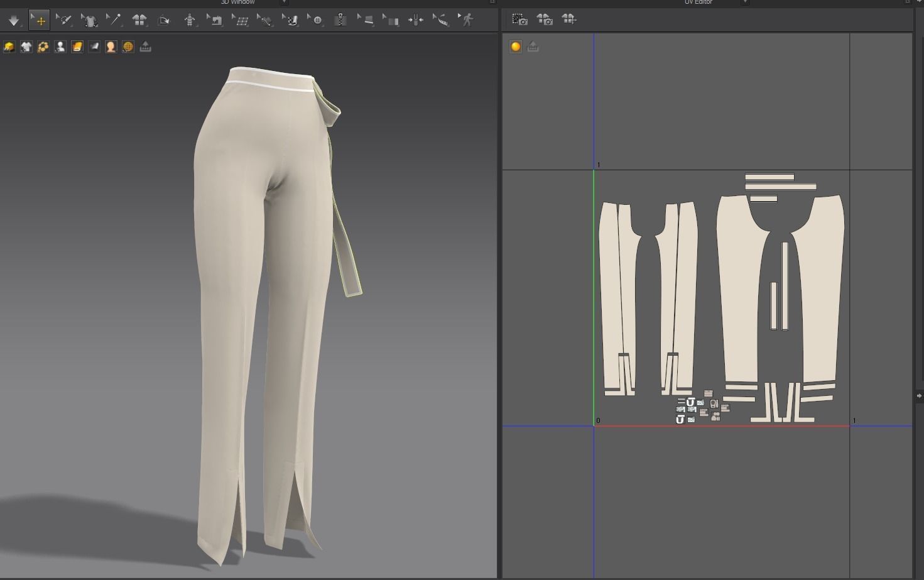Choose the sewing machine tool
924x580 pixels.
[x=215, y=20]
